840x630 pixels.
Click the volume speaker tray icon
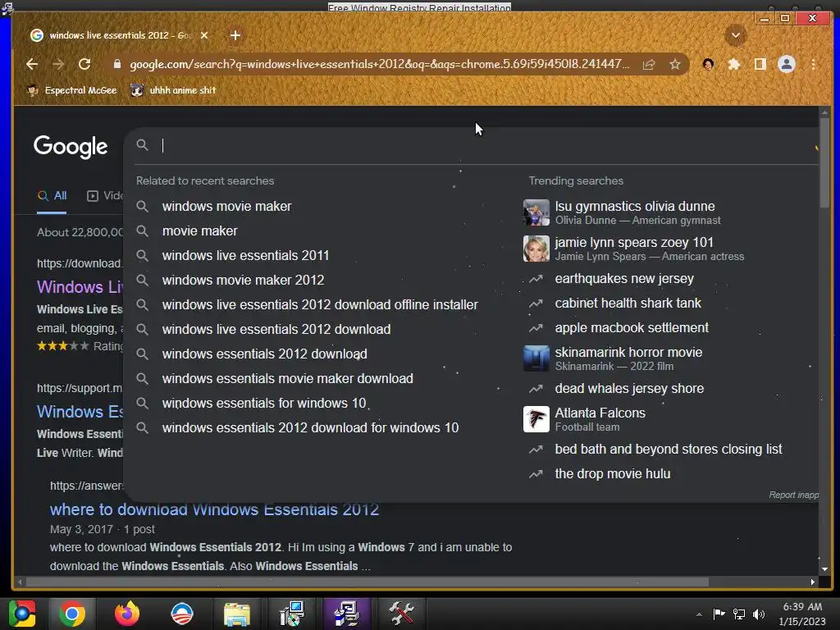[x=758, y=614]
